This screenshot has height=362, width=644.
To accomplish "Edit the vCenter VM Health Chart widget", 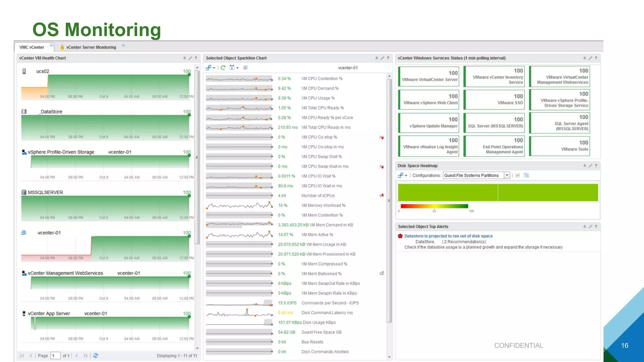I will 190,58.
